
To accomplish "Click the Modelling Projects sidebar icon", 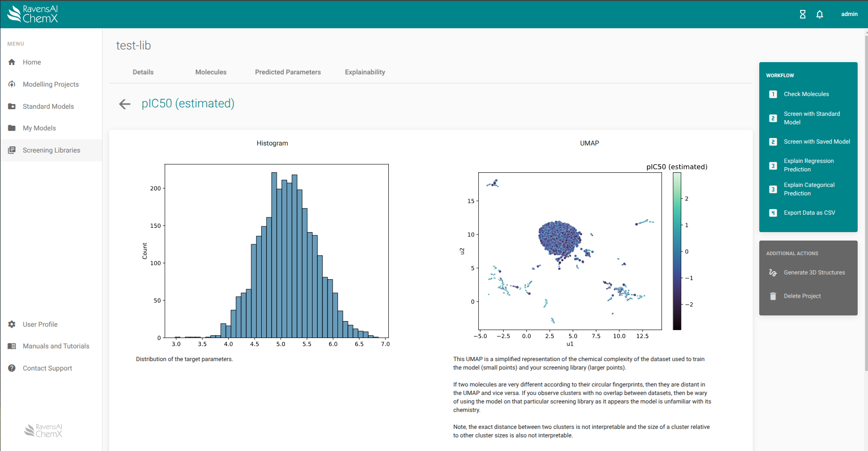I will [x=12, y=84].
